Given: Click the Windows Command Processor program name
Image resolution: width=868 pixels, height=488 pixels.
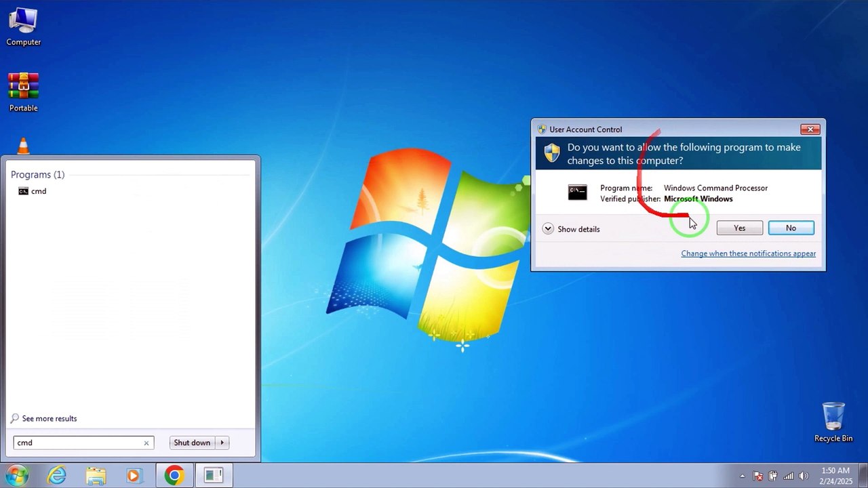Looking at the screenshot, I should [715, 188].
